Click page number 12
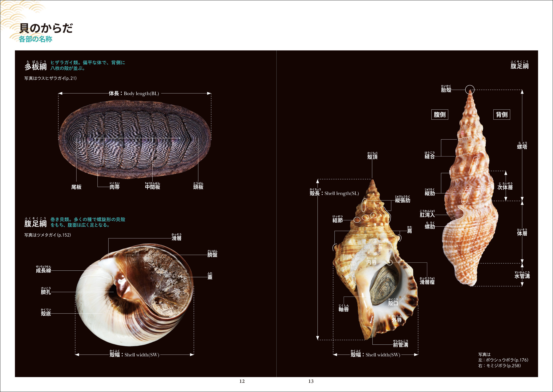This screenshot has height=392, width=553. 242,381
